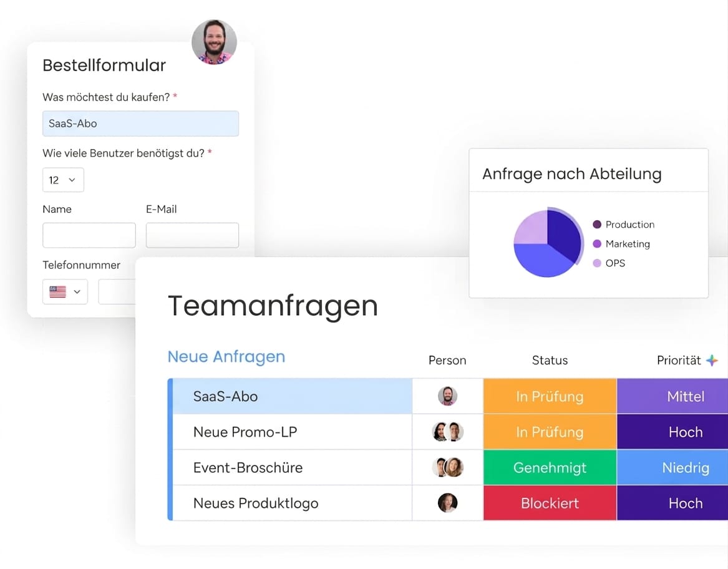Click the Teamanfragen board title
The height and width of the screenshot is (569, 728).
(273, 306)
